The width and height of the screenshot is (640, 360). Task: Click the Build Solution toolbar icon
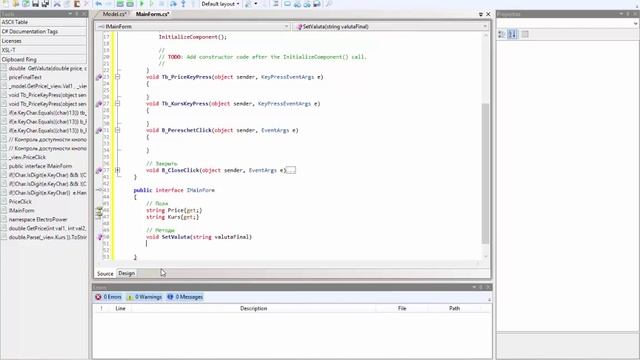click(x=120, y=4)
